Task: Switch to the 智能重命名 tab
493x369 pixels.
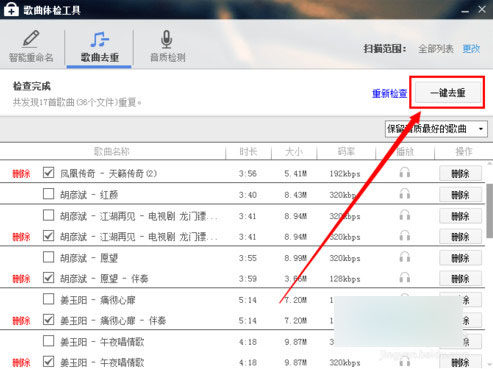Action: [31, 47]
